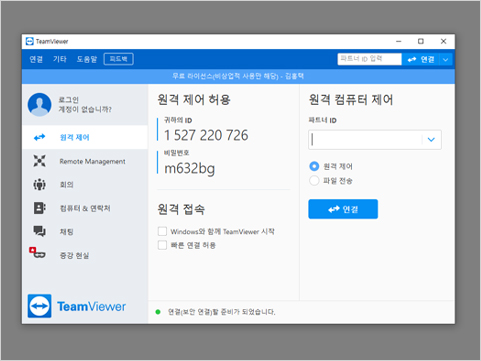Screen dimensions: 481x361
Task: Click the TeamViewer title bar logo icon
Action: (x=30, y=41)
